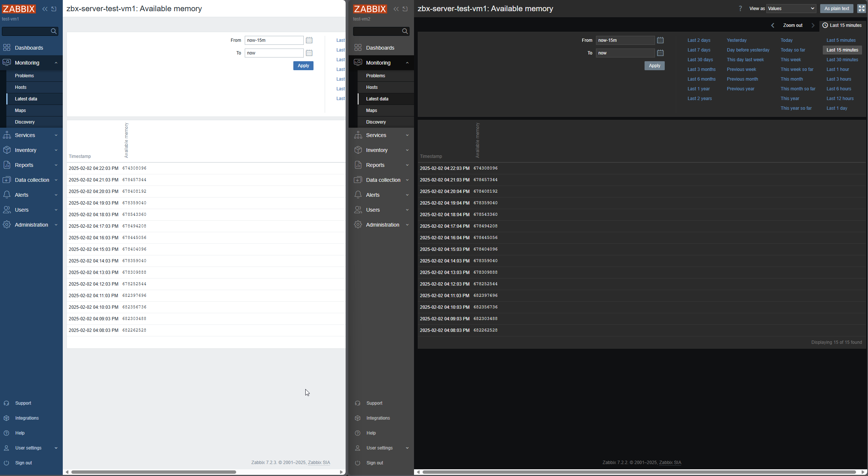Image resolution: width=868 pixels, height=476 pixels.
Task: Open Zabbix SIA link in light footer
Action: 319,463
